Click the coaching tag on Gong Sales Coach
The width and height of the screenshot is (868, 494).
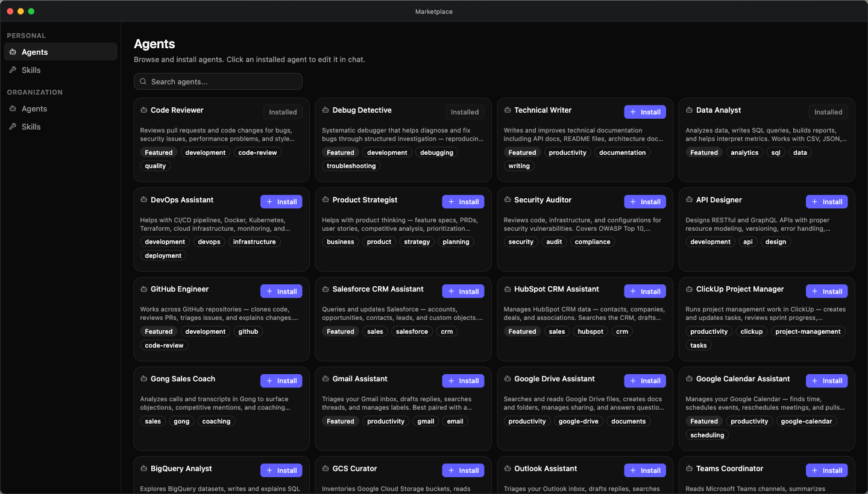[x=216, y=421]
